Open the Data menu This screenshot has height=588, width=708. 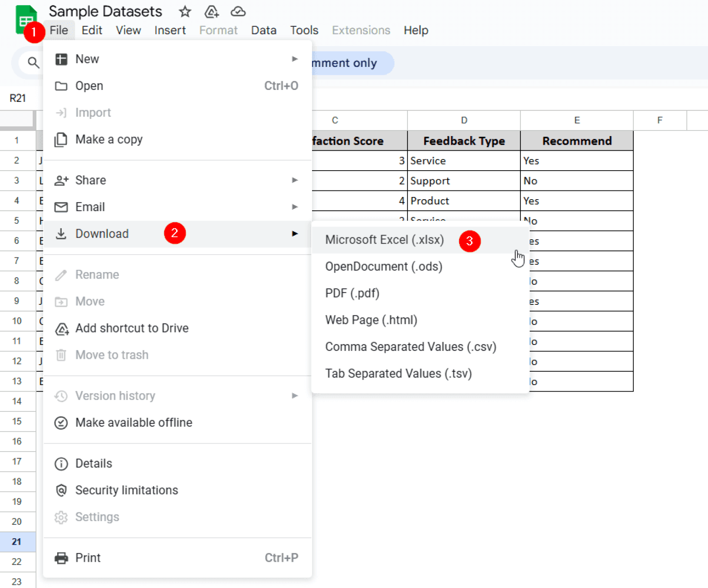[264, 30]
